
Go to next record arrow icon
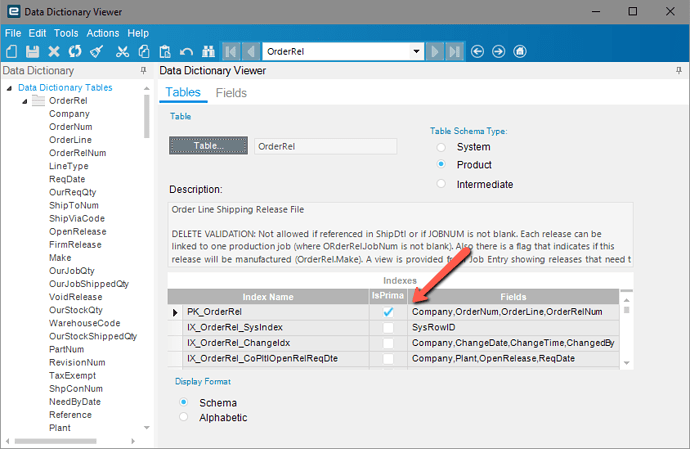[434, 52]
